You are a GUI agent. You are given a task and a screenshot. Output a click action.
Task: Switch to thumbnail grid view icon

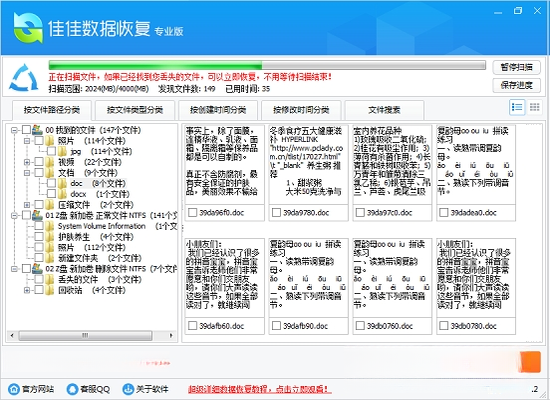point(535,107)
